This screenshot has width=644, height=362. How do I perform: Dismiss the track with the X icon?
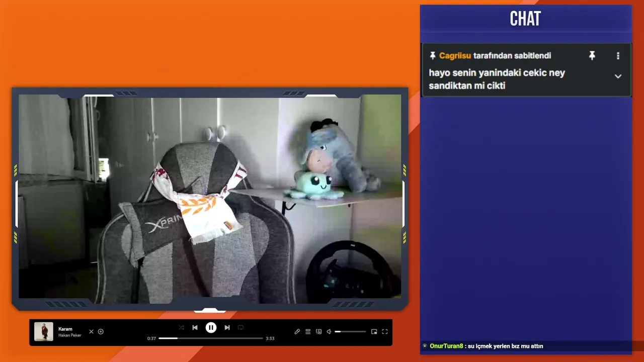pos(91,332)
